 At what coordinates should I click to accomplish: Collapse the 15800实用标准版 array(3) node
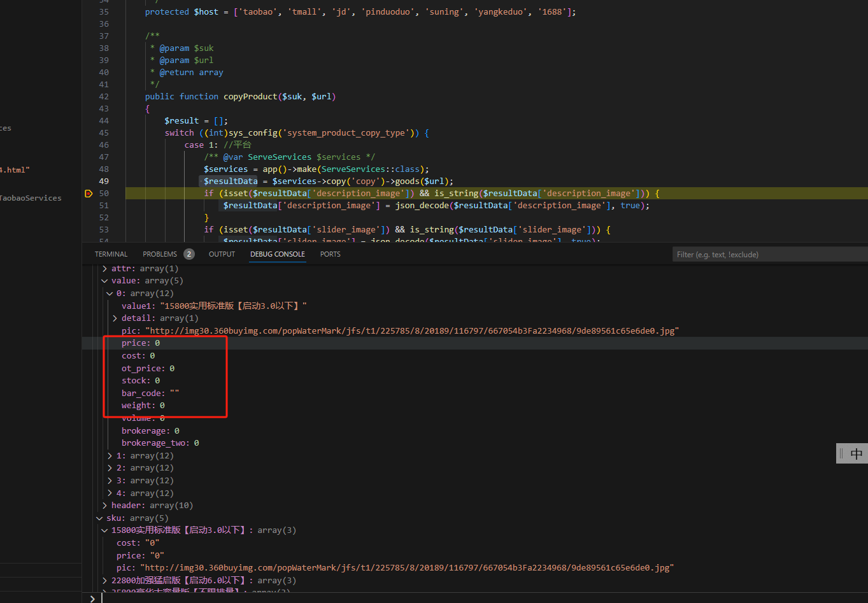[x=105, y=530]
